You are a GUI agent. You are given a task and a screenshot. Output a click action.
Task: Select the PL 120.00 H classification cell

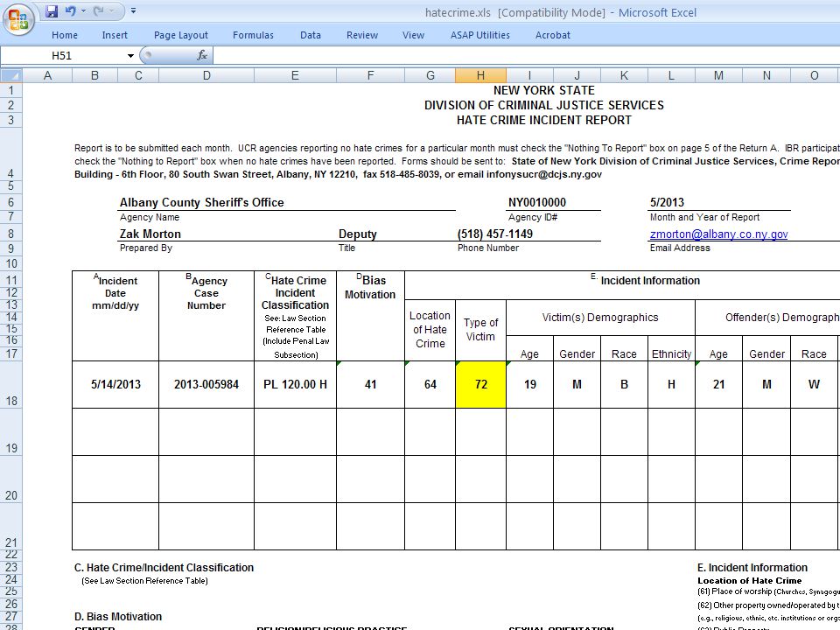295,385
